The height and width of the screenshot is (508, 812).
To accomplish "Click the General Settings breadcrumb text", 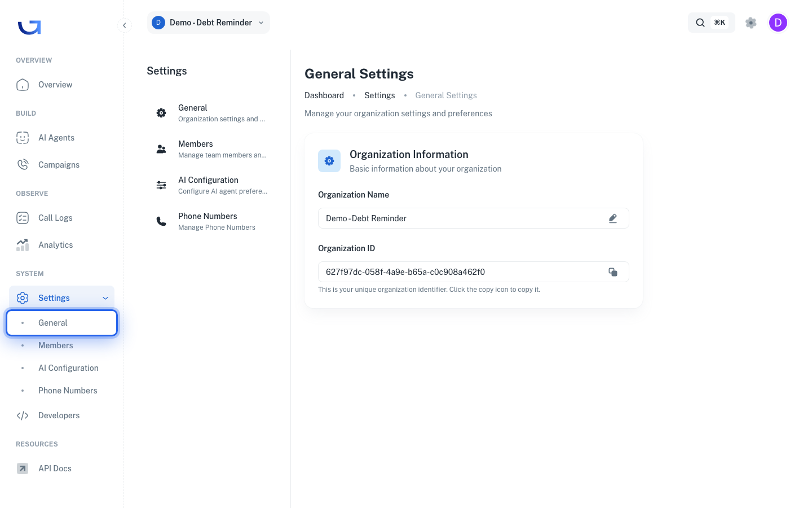I will 446,95.
